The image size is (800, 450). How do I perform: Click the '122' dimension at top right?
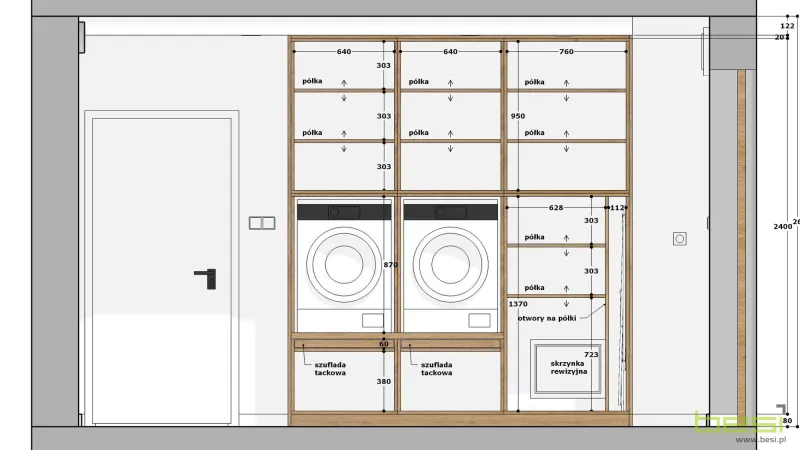click(787, 26)
